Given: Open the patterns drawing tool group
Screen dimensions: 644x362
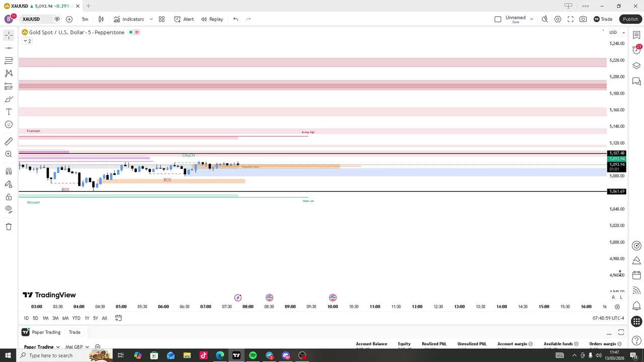Looking at the screenshot, I should point(9,73).
